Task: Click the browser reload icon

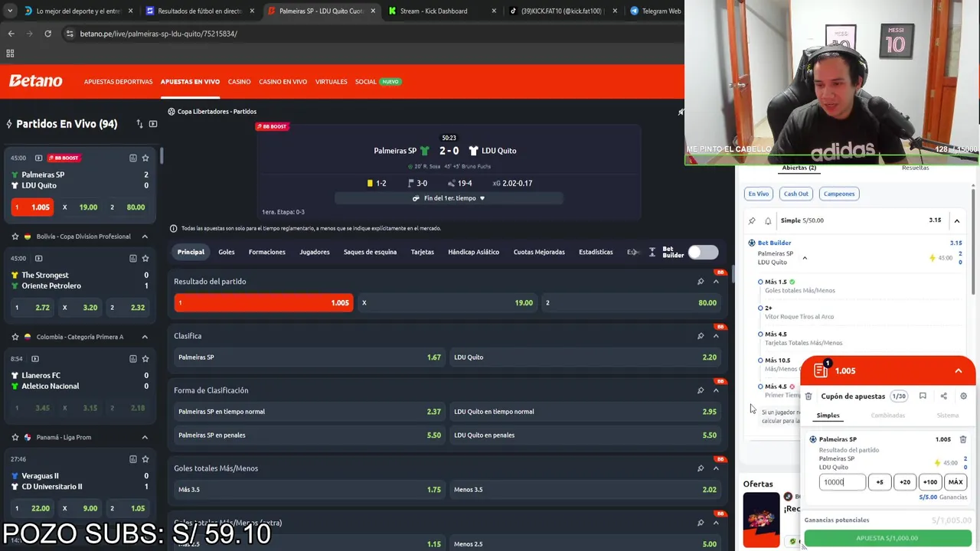Action: 47,34
